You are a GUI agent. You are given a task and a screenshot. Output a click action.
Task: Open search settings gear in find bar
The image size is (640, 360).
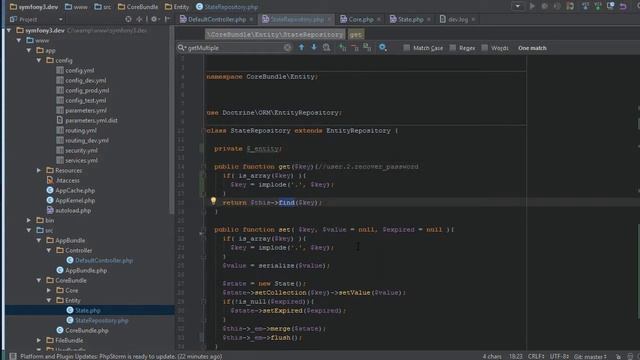tap(382, 47)
